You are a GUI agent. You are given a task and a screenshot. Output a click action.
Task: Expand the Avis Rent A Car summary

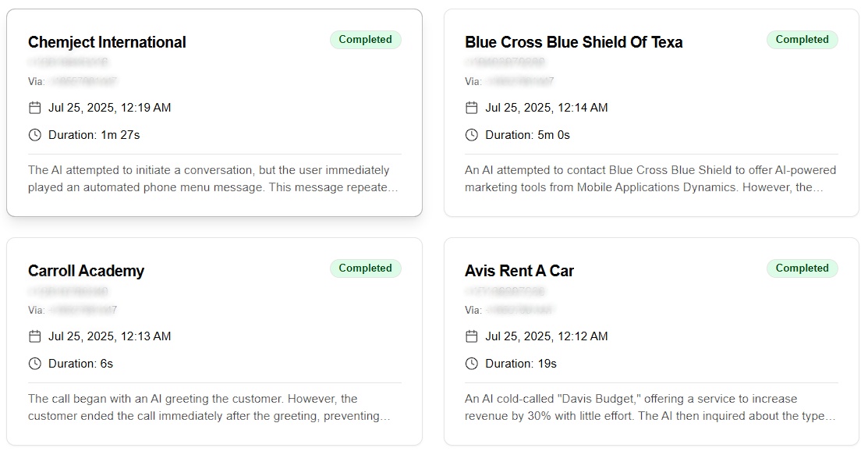[x=647, y=407]
